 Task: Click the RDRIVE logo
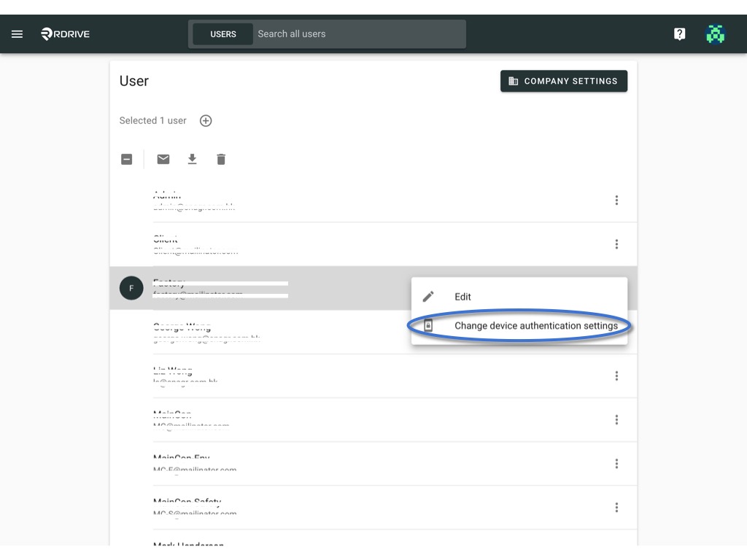(x=65, y=34)
